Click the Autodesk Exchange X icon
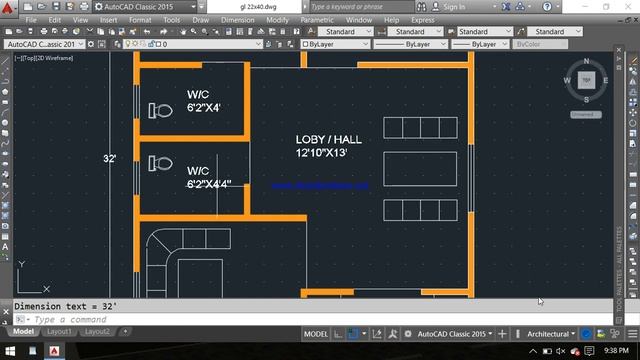This screenshot has height=360, width=640. click(x=506, y=7)
